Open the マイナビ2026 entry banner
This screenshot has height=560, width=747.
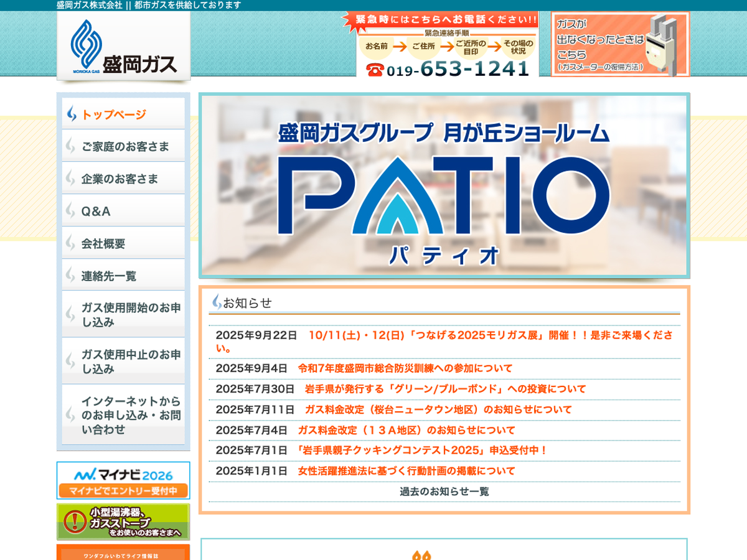tap(123, 480)
